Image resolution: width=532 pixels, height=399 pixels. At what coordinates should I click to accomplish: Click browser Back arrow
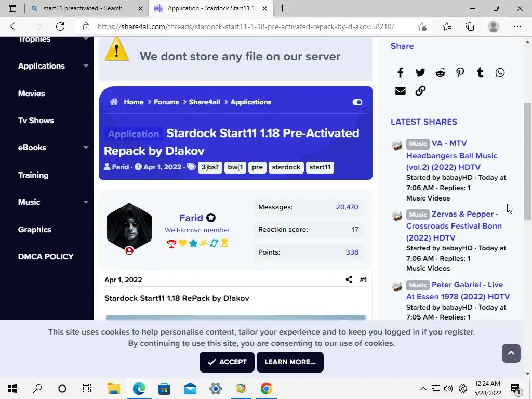15,26
